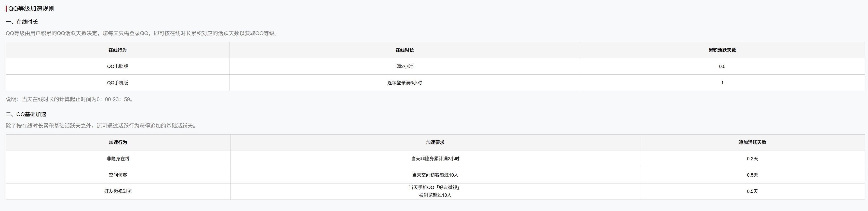Click the 加速行为 column header
Image resolution: width=868 pixels, height=211 pixels.
point(118,142)
